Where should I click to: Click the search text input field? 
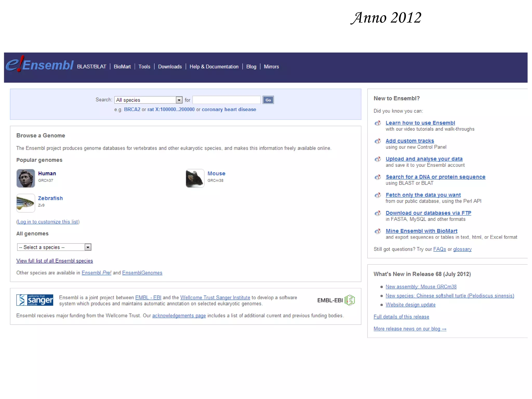click(227, 100)
